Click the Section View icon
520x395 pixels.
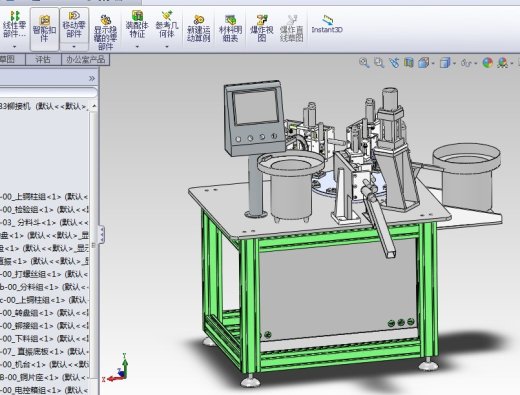(409, 63)
